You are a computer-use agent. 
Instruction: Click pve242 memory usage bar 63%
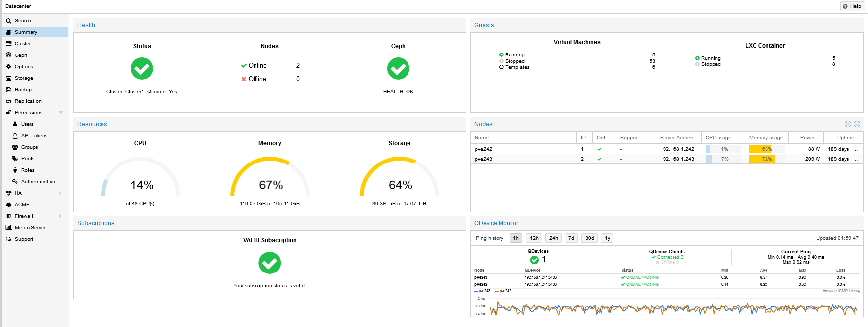click(x=766, y=149)
